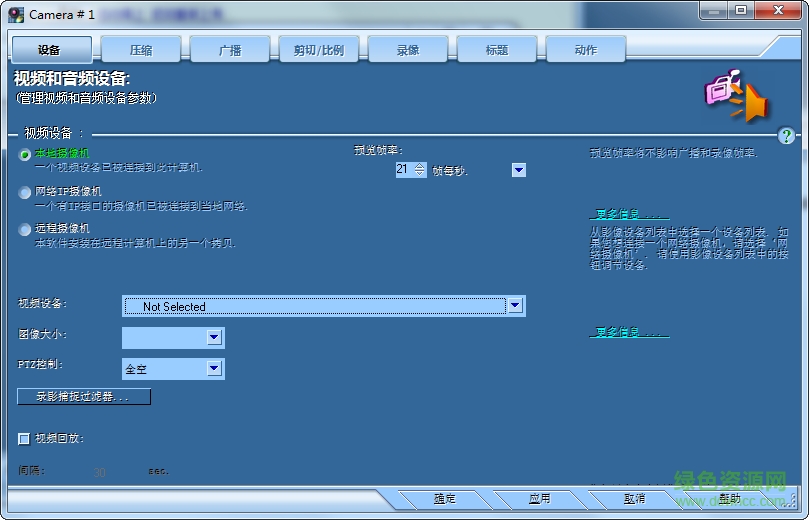Enable the 视频回放 checkbox
This screenshot has width=809, height=520.
(24, 439)
